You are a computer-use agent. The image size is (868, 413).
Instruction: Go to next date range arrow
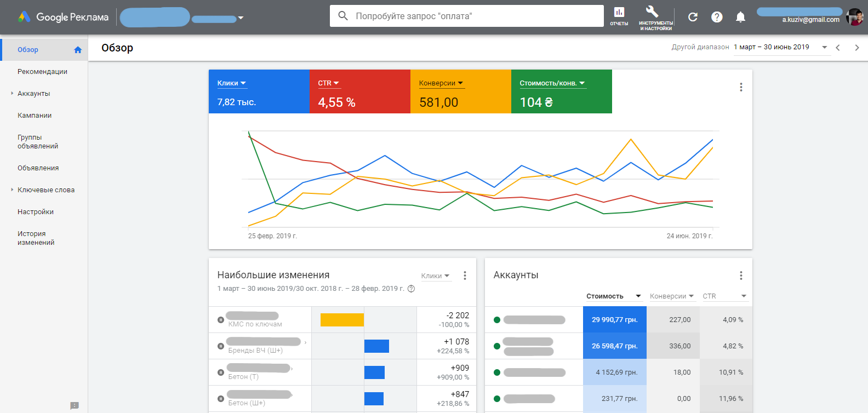857,48
